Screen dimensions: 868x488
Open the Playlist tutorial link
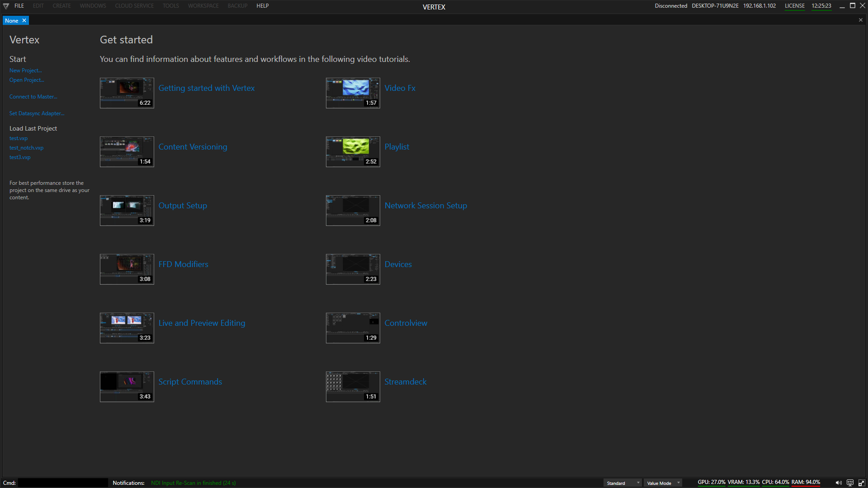(x=397, y=147)
